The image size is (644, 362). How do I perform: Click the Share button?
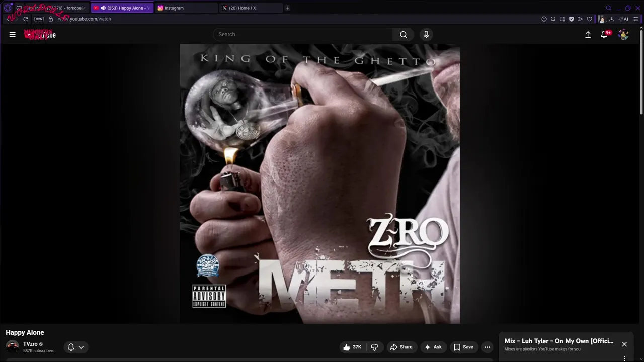click(401, 347)
